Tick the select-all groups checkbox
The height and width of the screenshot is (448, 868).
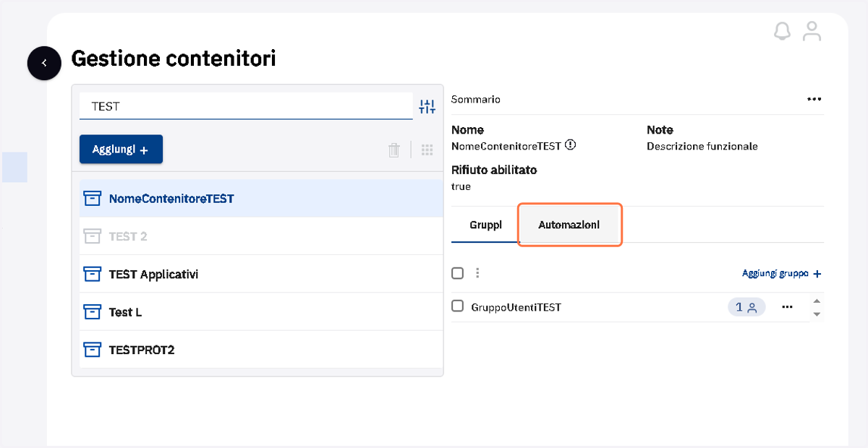click(x=457, y=273)
